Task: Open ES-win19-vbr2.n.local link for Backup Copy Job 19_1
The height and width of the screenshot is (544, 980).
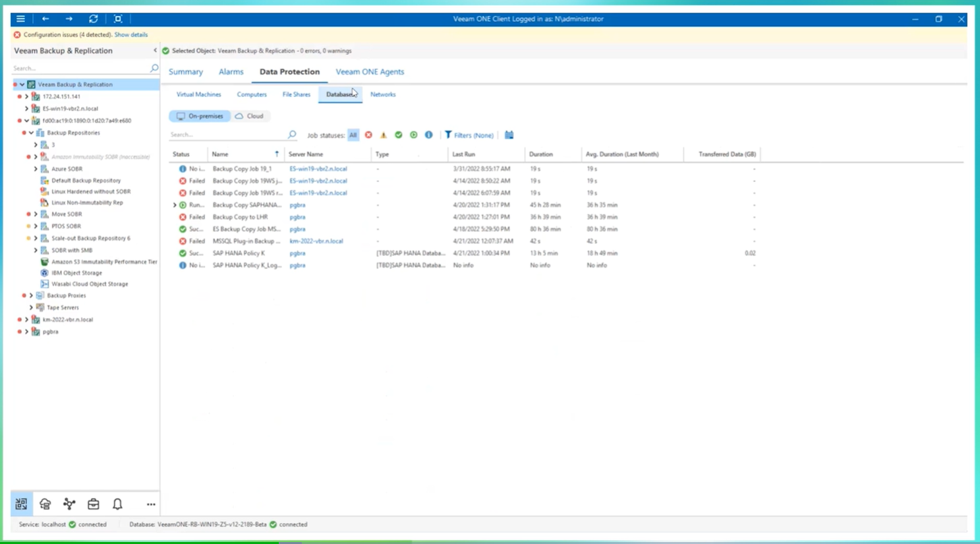Action: (x=318, y=169)
